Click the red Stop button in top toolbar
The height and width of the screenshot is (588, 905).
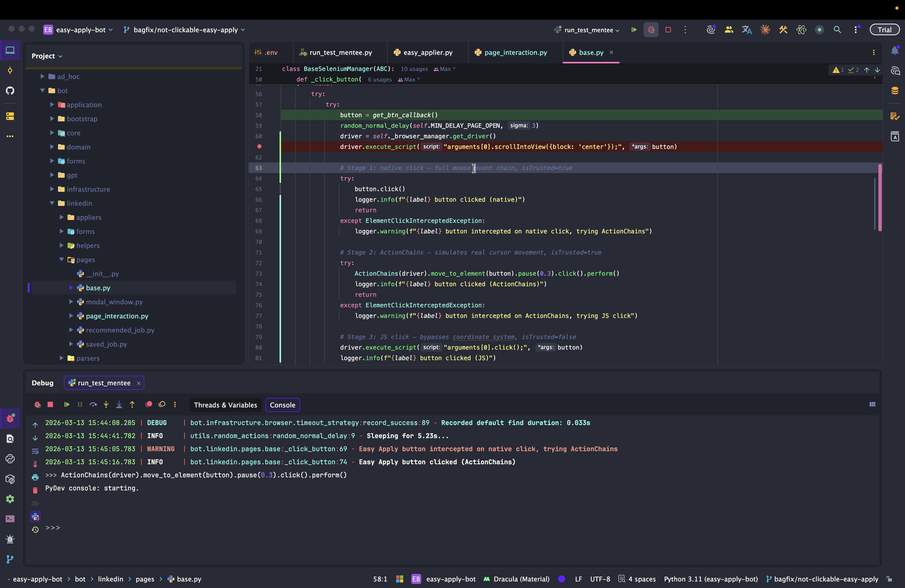[x=668, y=30]
